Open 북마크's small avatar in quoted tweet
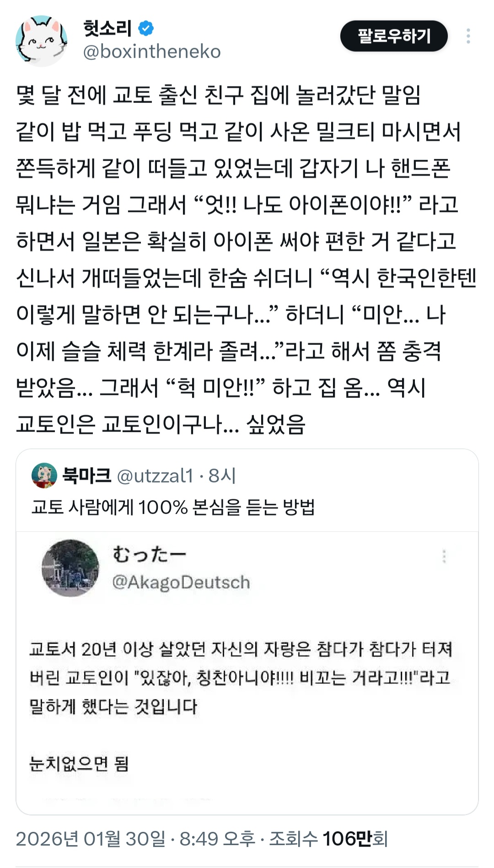494x868 pixels. [44, 476]
